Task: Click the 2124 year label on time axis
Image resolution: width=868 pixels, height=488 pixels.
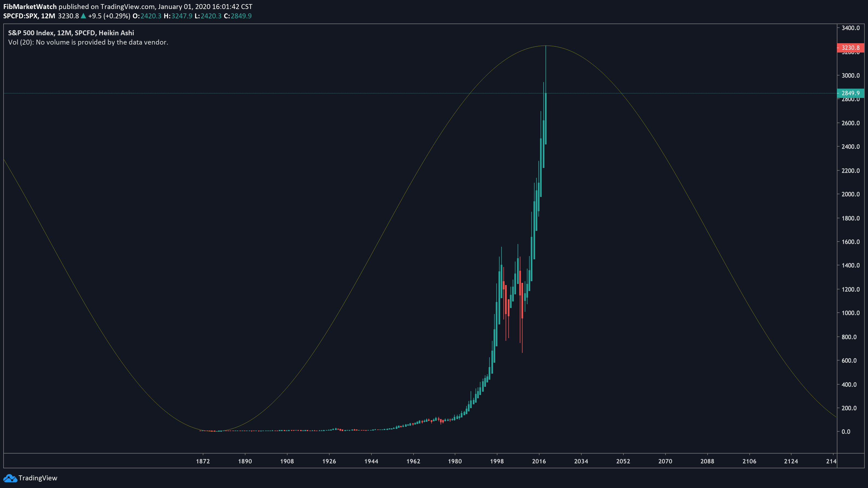Action: pos(791,461)
